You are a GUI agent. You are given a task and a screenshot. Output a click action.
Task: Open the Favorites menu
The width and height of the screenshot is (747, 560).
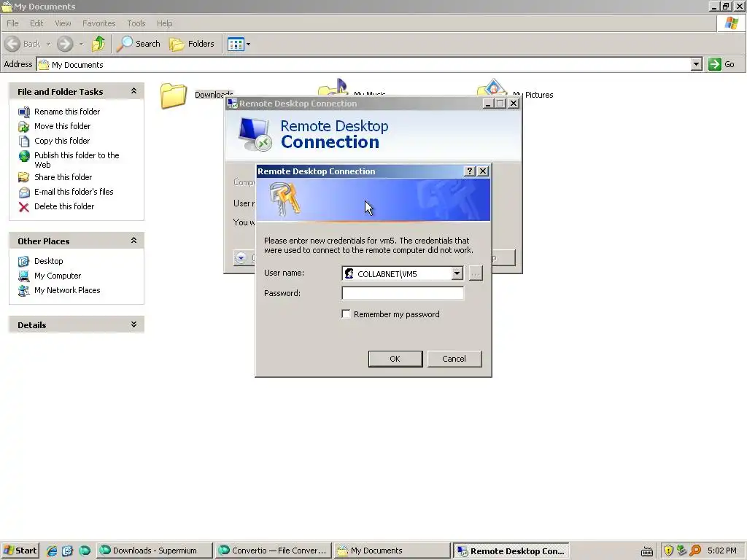click(x=98, y=23)
